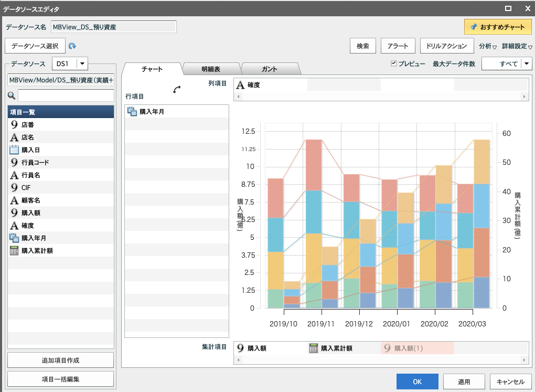Select 行員コード in the item list
The height and width of the screenshot is (392, 535).
click(x=61, y=162)
